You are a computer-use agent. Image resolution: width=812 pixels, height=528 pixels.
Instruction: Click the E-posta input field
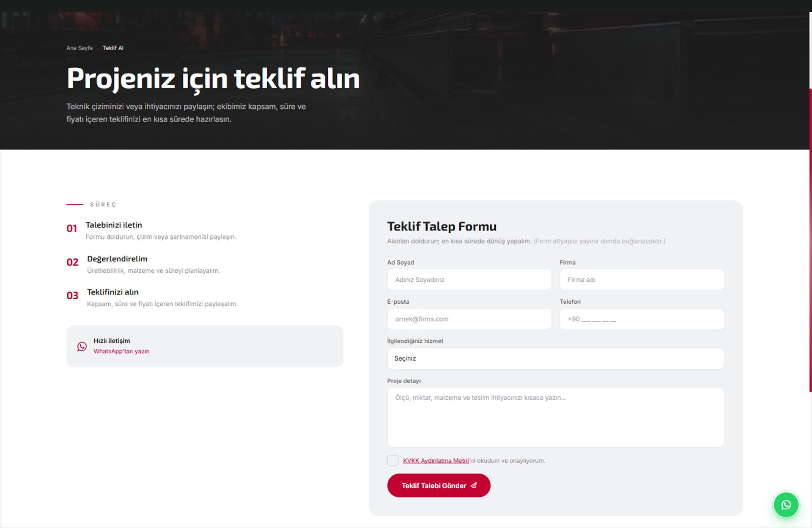[469, 319]
